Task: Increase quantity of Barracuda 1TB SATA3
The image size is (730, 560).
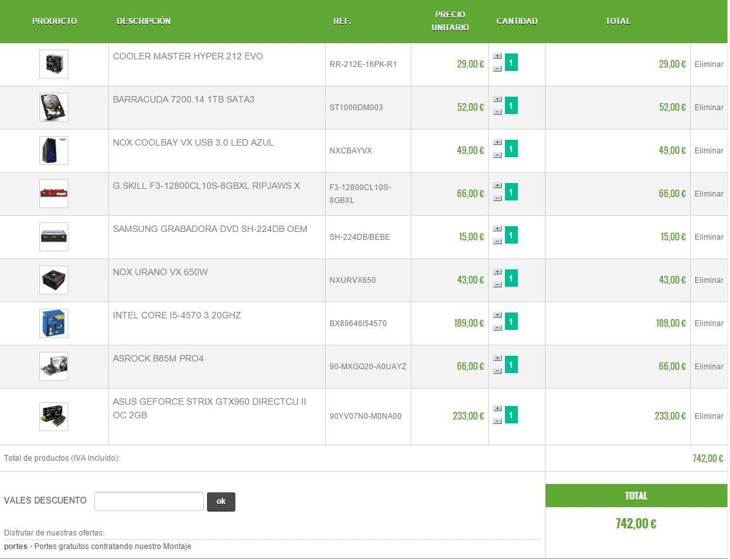Action: pos(497,99)
